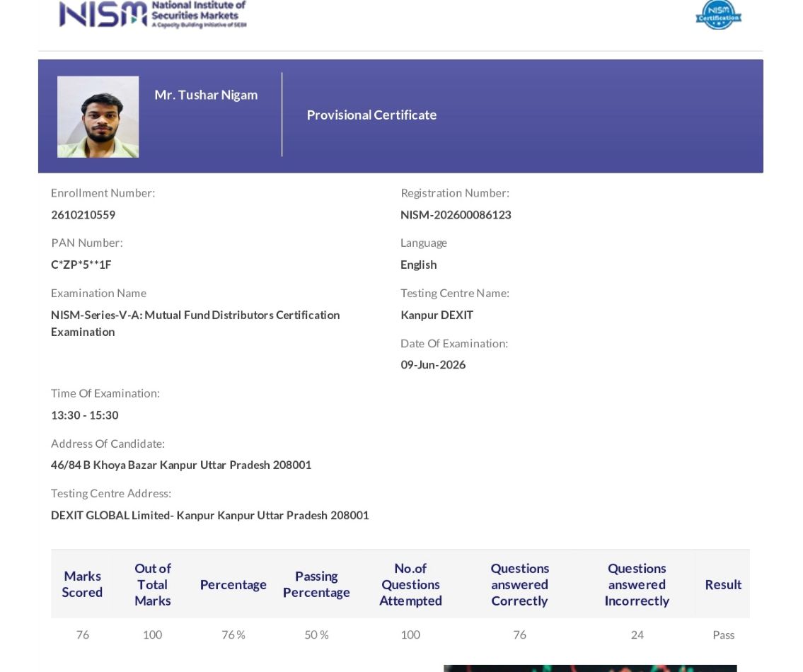Click the NISM logo at top left

coord(153,14)
